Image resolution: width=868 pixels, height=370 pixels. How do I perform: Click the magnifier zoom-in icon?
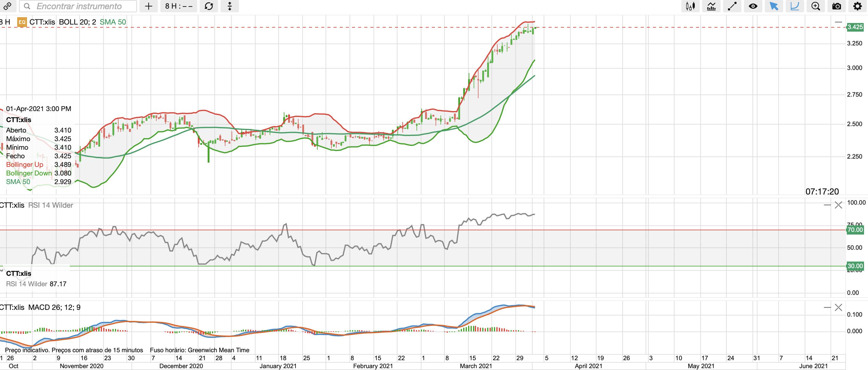click(x=815, y=6)
